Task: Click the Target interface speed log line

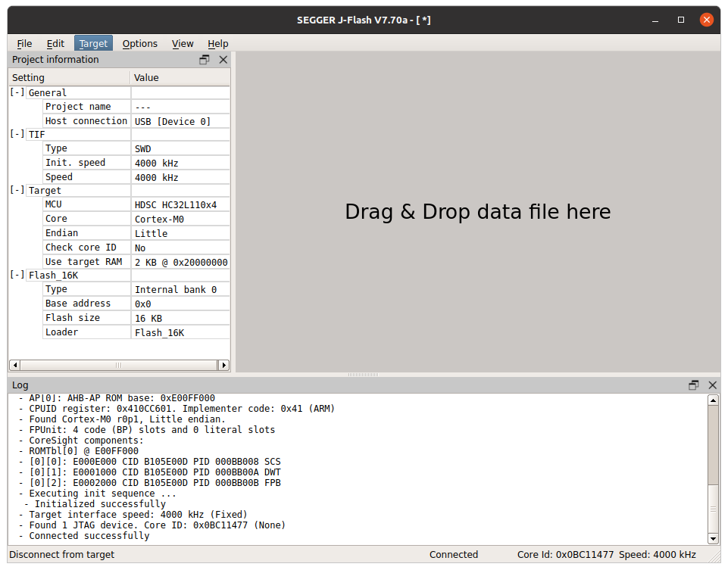Action: [x=133, y=514]
